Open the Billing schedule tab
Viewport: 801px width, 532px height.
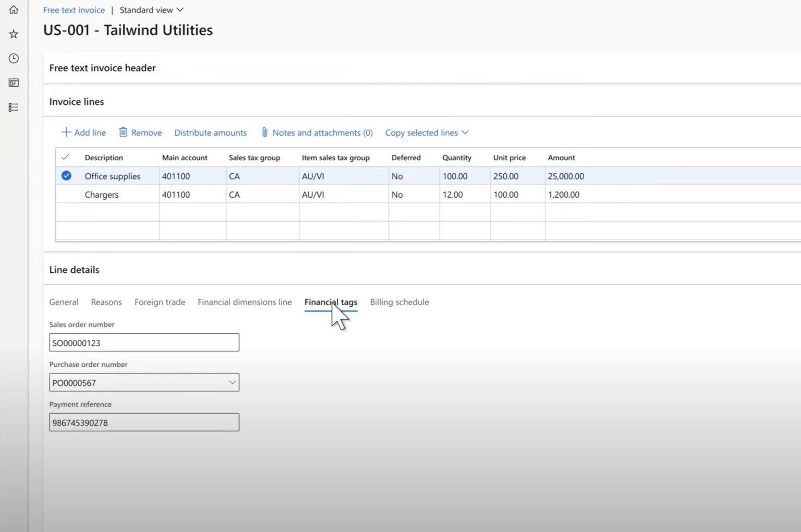pos(399,302)
